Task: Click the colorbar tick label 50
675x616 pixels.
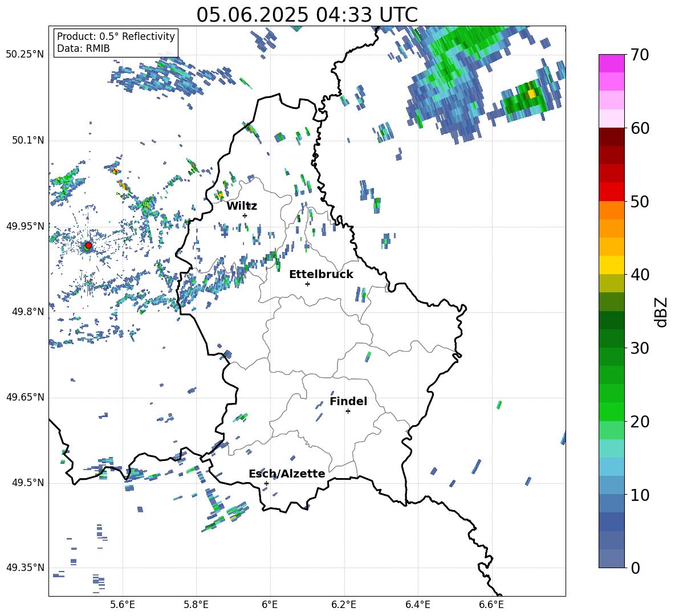Action: click(x=640, y=201)
